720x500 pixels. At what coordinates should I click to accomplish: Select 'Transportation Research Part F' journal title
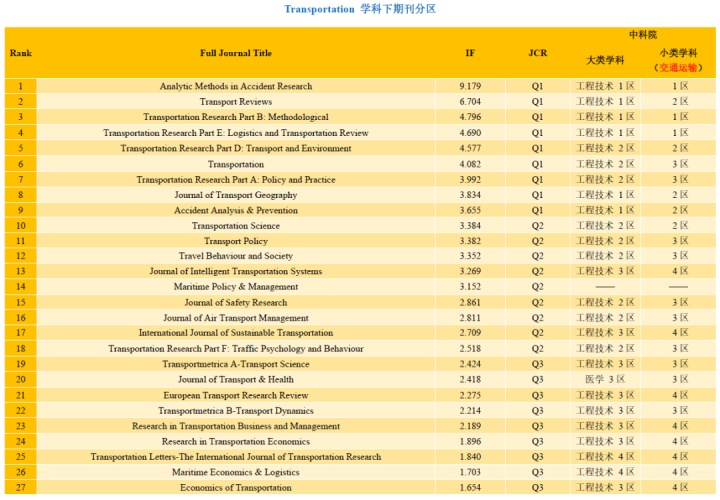[236, 349]
